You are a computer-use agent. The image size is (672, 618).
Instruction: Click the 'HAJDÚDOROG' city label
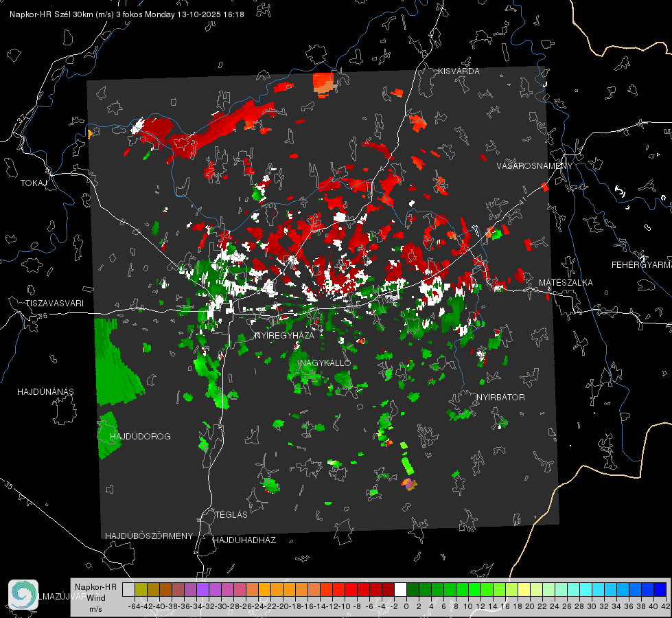[x=140, y=437]
